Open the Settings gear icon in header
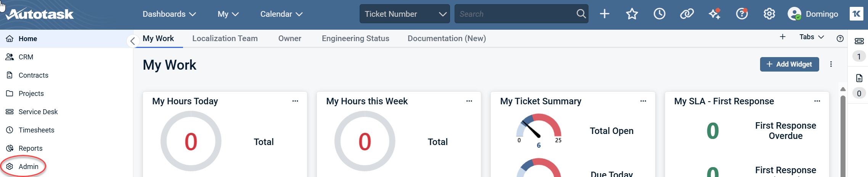 pyautogui.click(x=769, y=14)
